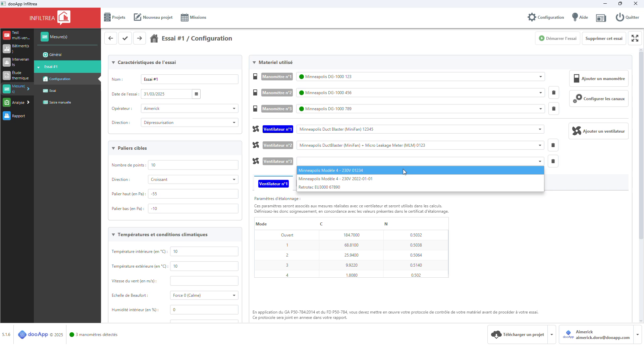Screen dimensions: 644x345
Task: Collapse Températures et conditions climatiques section
Action: click(113, 235)
